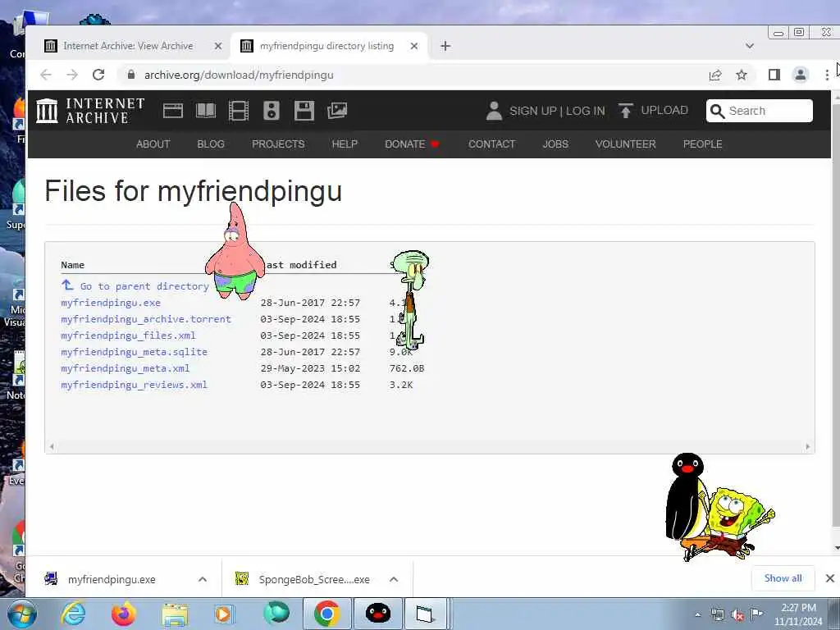Viewport: 840px width, 630px height.
Task: Select the myfriendpingu directory listing tab
Action: (328, 46)
